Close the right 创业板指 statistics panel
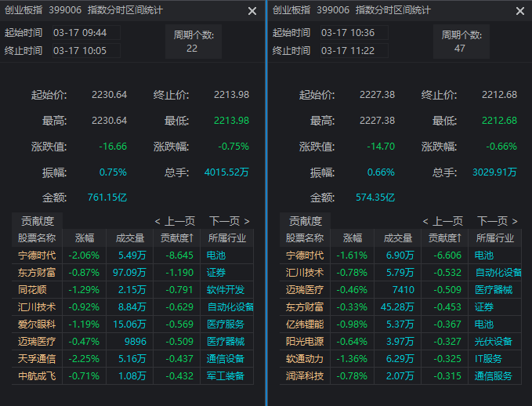This screenshot has height=406, width=532. (520, 11)
